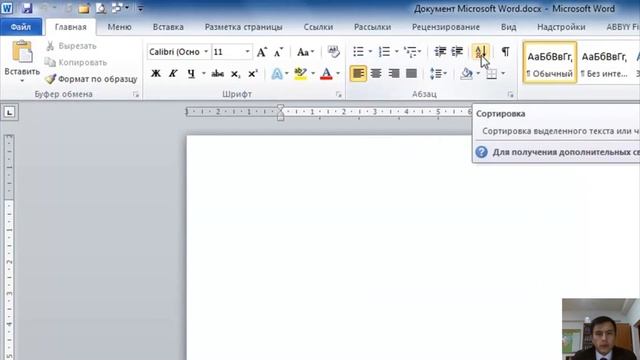Click the text effects glowing A icon
640x360 pixels.
[277, 73]
